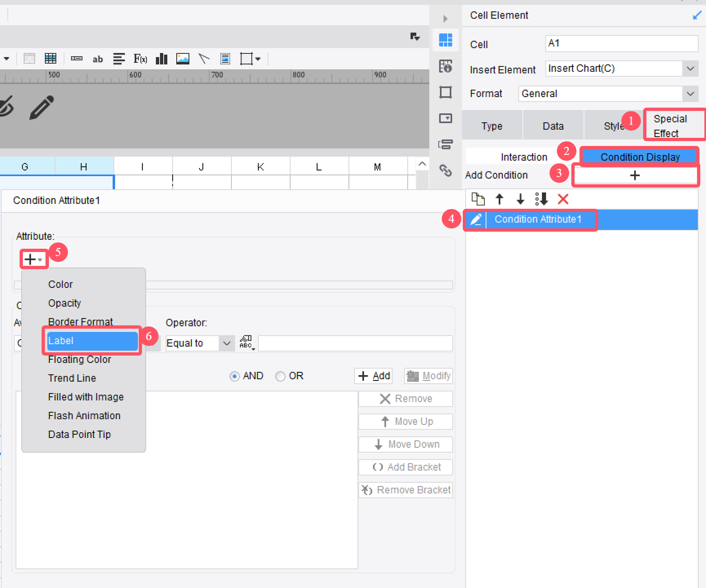The width and height of the screenshot is (706, 588).
Task: Open the Data tab
Action: (553, 126)
